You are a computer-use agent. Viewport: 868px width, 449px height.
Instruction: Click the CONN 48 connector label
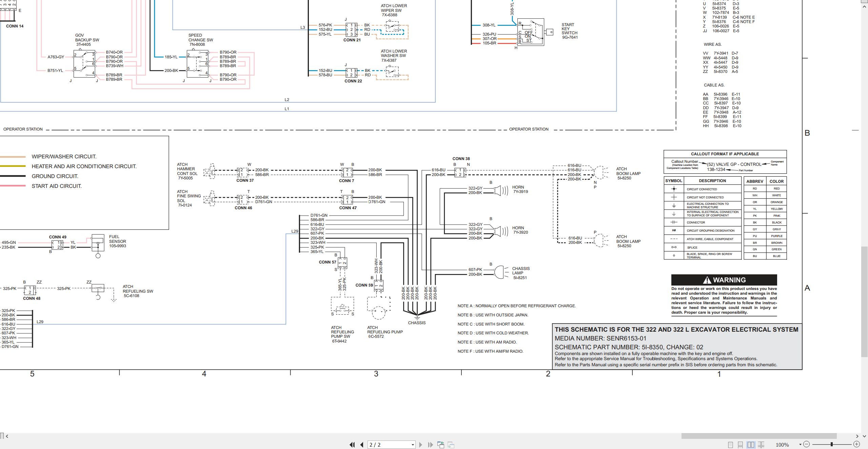32,298
